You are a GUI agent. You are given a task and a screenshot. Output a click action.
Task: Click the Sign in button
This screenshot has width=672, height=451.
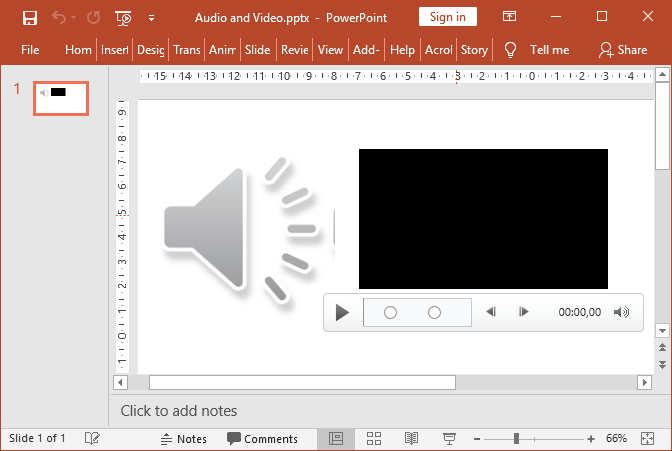coord(447,17)
